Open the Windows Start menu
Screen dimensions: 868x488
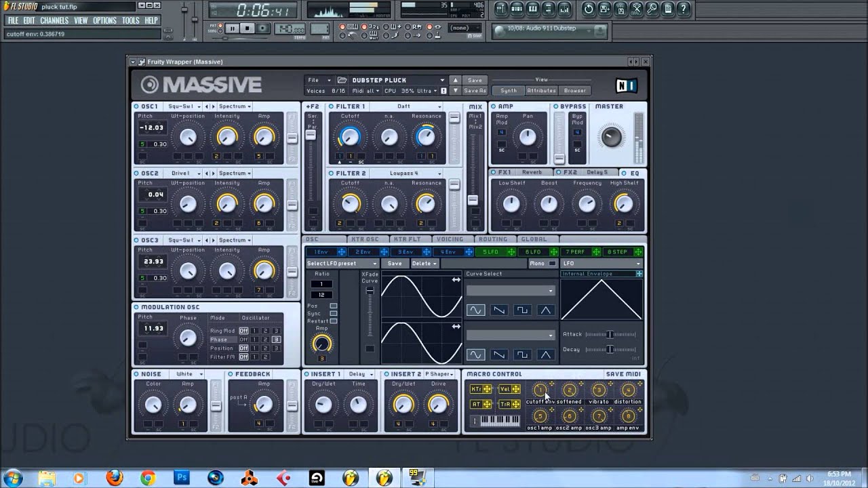click(14, 478)
